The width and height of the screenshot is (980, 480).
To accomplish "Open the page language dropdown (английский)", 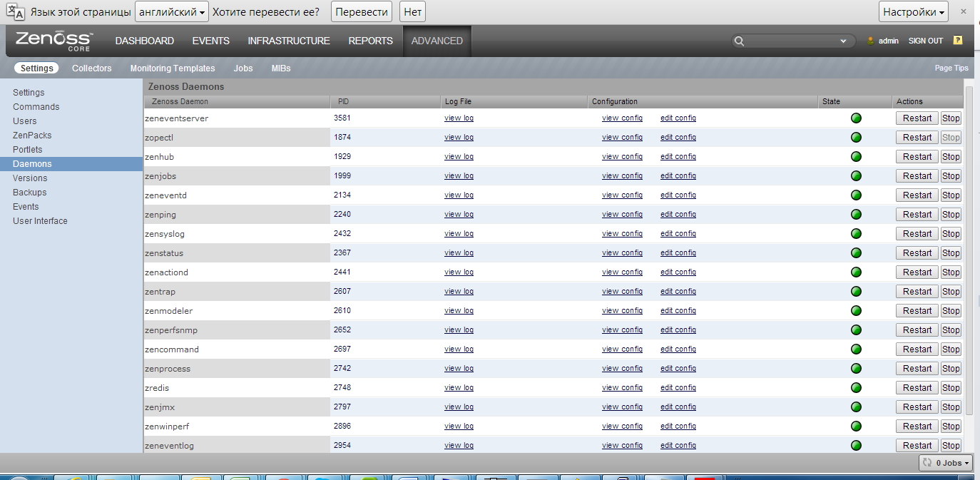I will (171, 12).
